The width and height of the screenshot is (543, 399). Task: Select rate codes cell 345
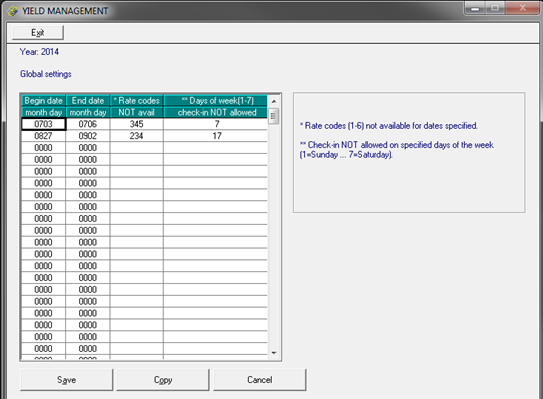136,124
